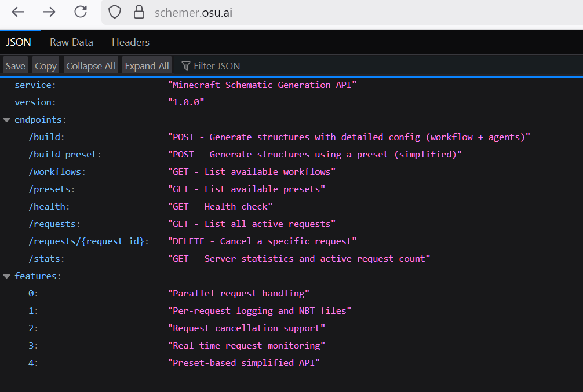Collapse the features node triangle
This screenshot has height=392, width=583.
7,276
